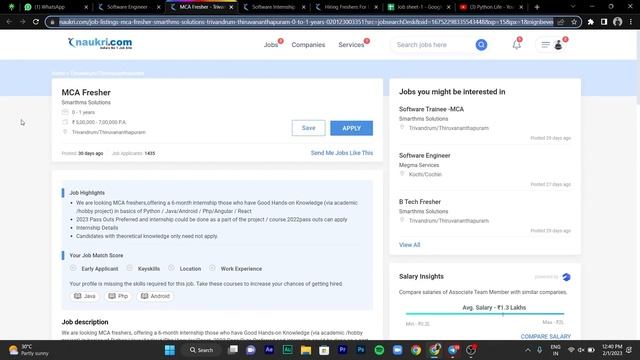Click COMPARE SALARY link
This screenshot has width=640, height=360.
click(x=546, y=336)
